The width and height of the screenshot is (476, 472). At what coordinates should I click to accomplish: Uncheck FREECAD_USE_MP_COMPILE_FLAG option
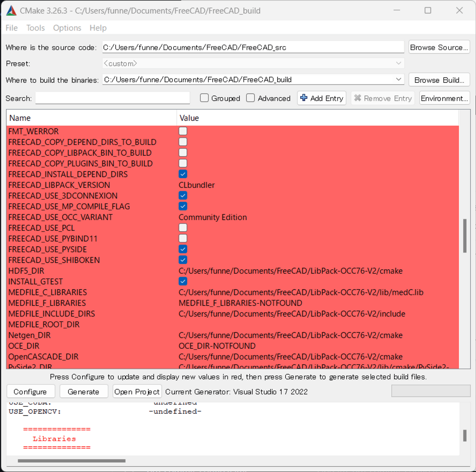pyautogui.click(x=183, y=206)
